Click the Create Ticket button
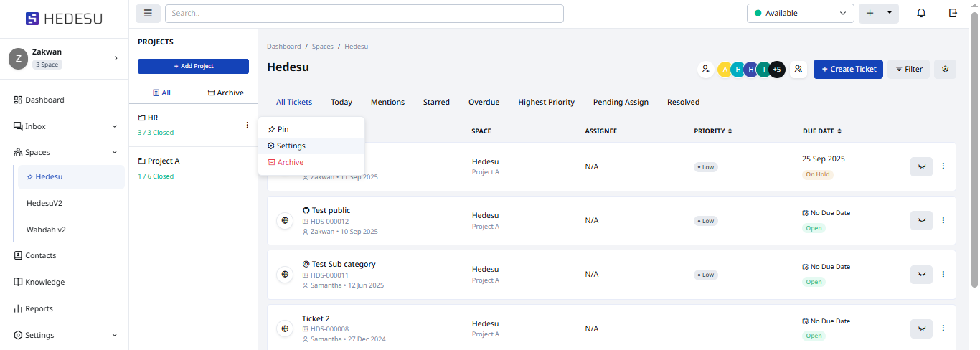 (848, 70)
